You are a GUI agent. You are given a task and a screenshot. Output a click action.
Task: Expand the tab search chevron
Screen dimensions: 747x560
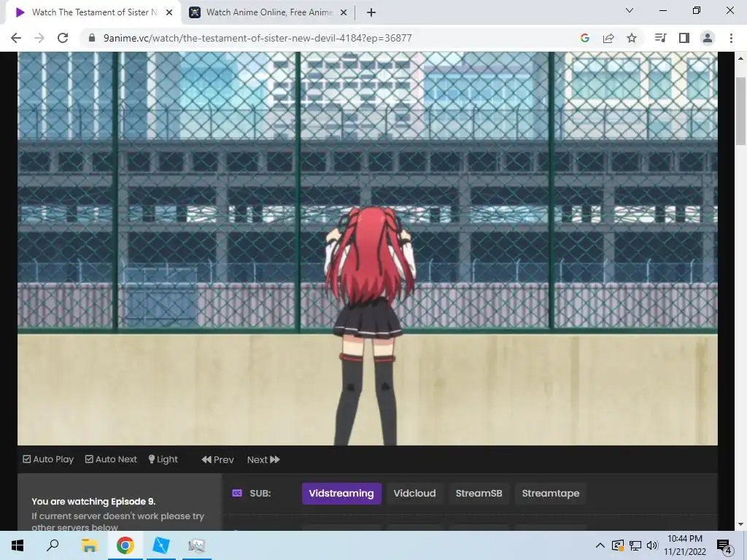630,10
